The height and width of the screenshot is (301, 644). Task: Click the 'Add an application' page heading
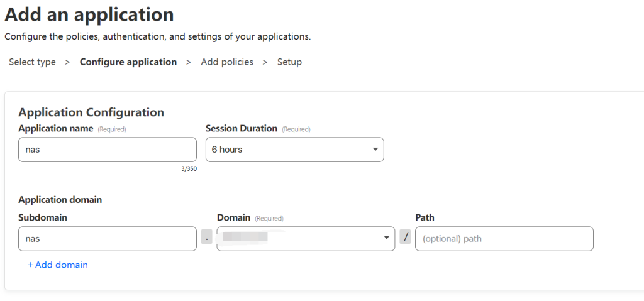pos(89,14)
